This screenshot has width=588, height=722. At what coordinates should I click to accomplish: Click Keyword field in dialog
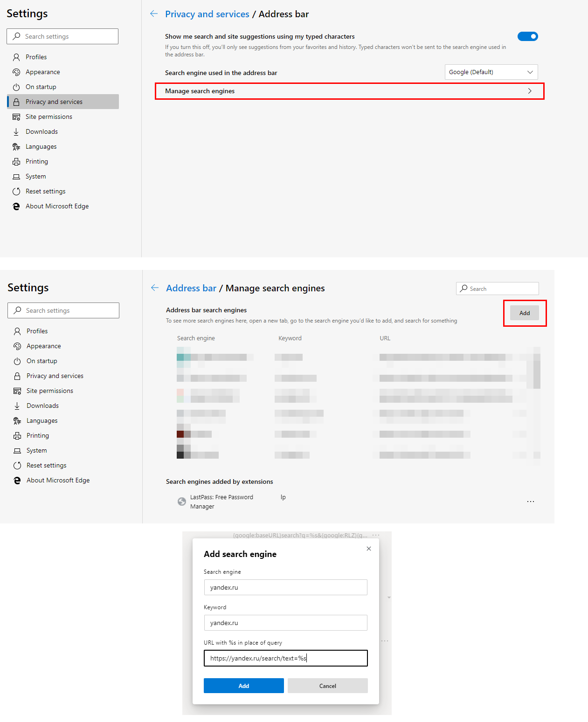[x=286, y=623]
